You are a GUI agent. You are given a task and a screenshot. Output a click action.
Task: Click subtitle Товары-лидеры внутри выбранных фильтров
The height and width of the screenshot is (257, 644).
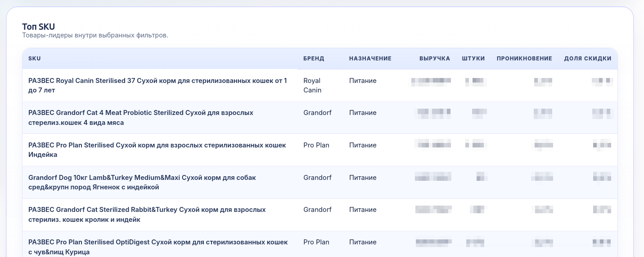pyautogui.click(x=95, y=35)
